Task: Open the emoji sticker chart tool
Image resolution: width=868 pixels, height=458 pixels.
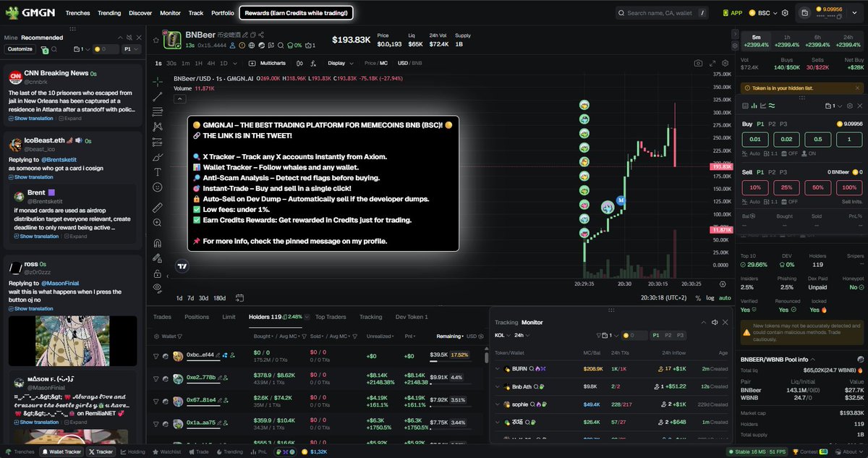Action: pos(158,187)
